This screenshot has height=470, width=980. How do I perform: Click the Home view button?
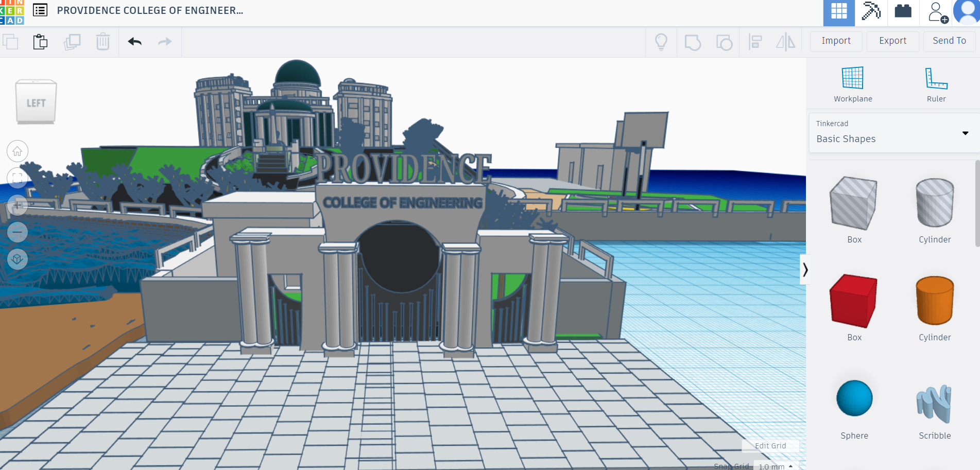tap(18, 151)
